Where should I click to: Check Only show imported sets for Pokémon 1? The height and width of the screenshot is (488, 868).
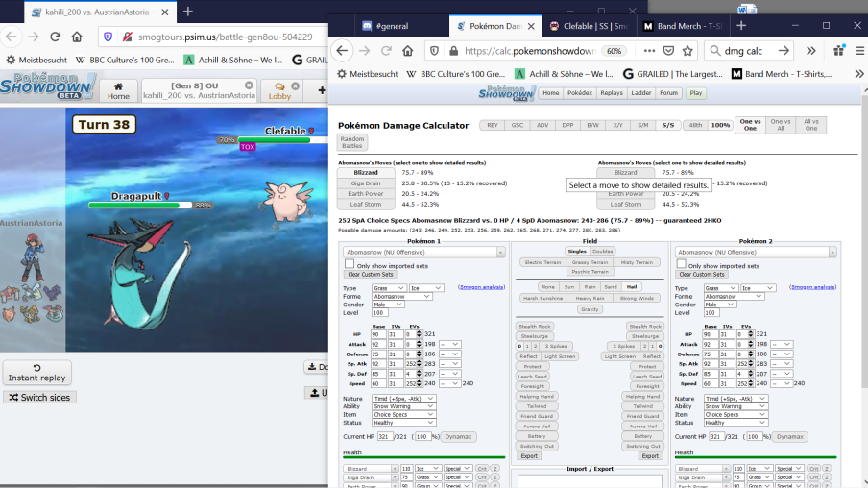[350, 264]
